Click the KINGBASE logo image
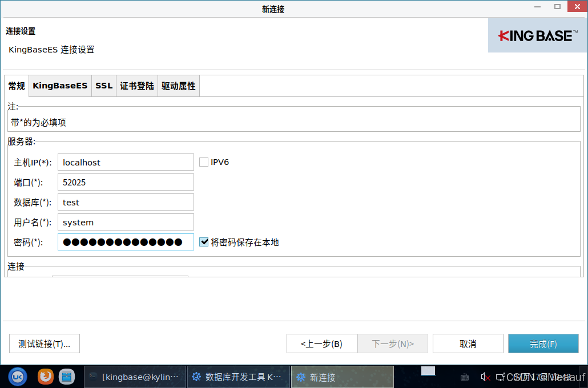Screen dimensions: 588x388 point(537,35)
